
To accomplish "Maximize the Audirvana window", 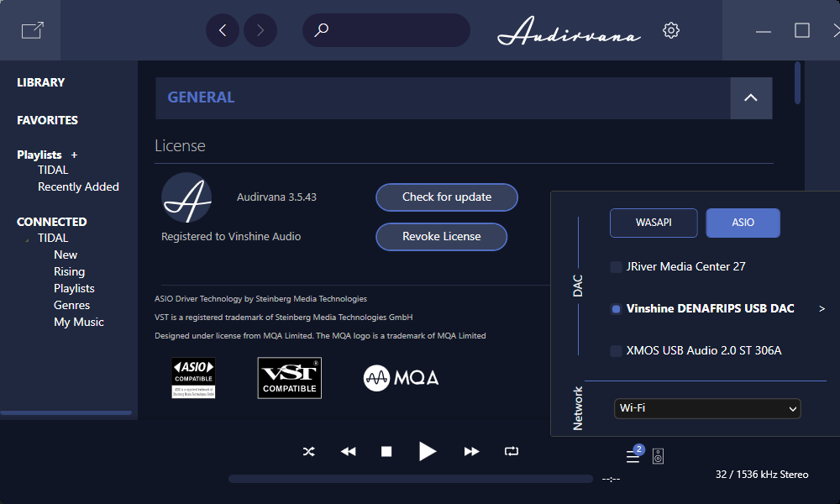I will click(802, 30).
